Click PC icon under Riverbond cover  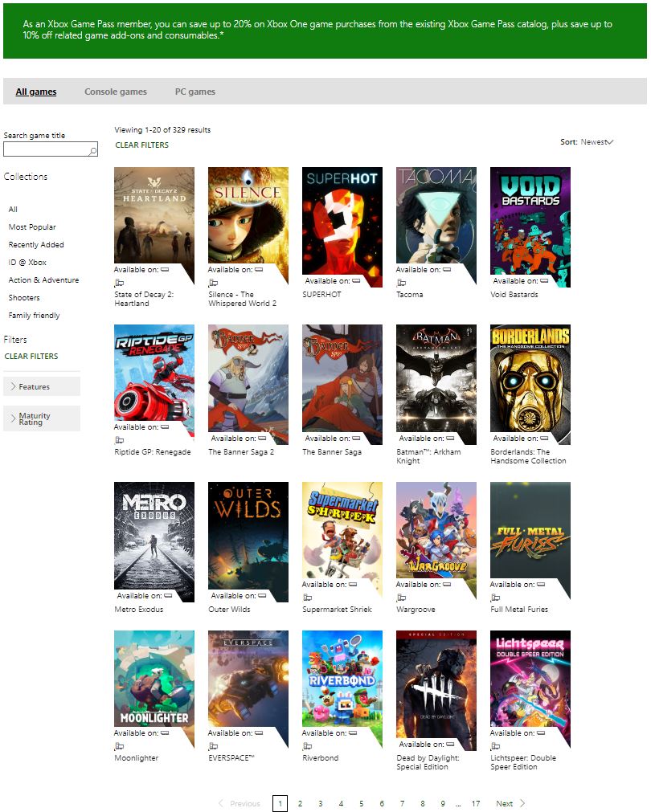tap(307, 746)
